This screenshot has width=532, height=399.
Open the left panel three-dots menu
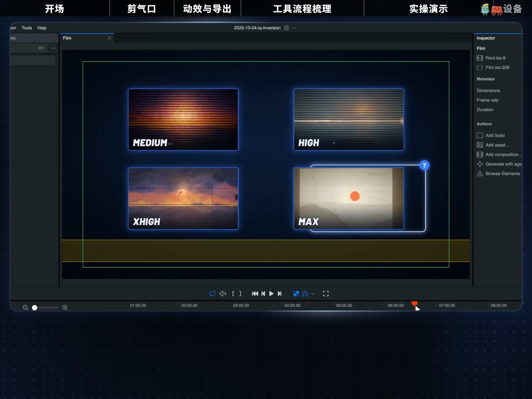point(53,48)
